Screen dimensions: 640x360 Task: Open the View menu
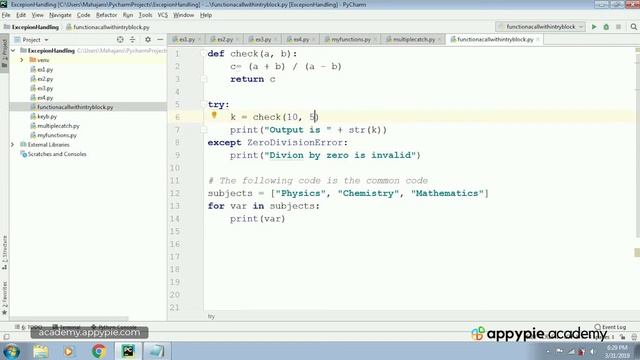coord(38,15)
